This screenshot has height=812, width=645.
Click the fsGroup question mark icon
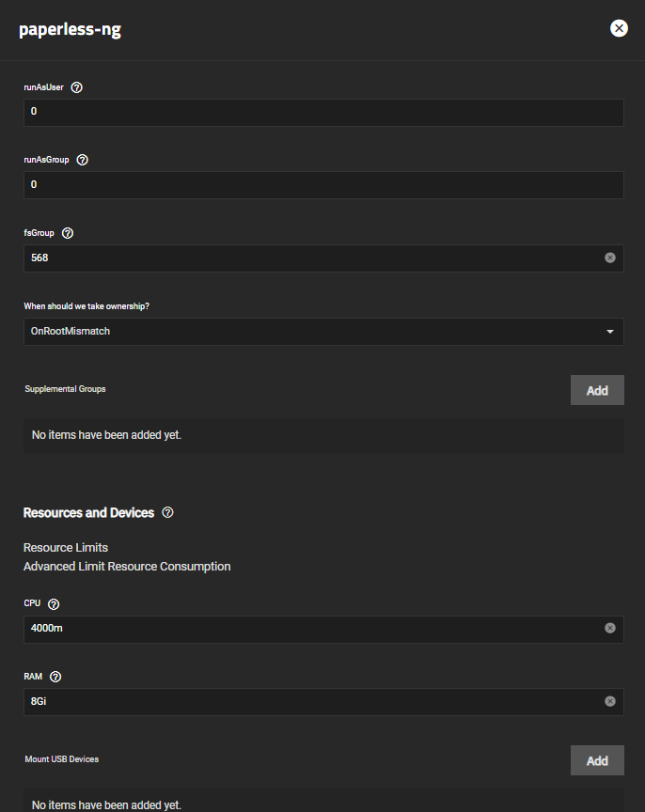click(68, 233)
